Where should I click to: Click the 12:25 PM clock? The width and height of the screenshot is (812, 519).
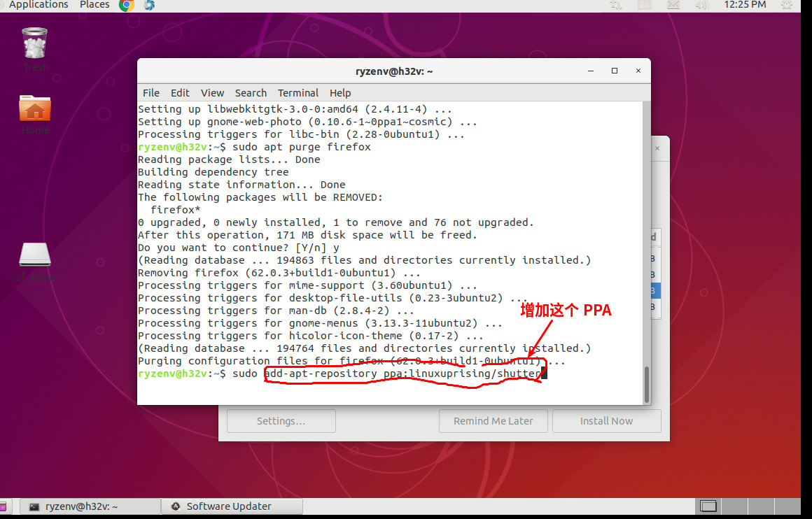click(x=745, y=5)
